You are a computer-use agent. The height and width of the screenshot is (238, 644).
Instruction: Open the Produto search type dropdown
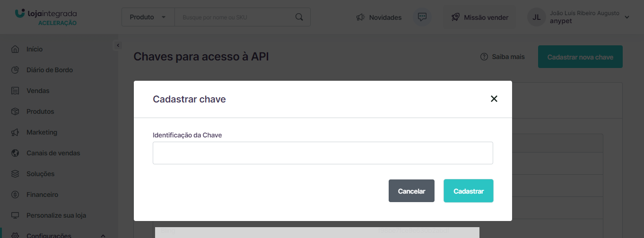[148, 17]
